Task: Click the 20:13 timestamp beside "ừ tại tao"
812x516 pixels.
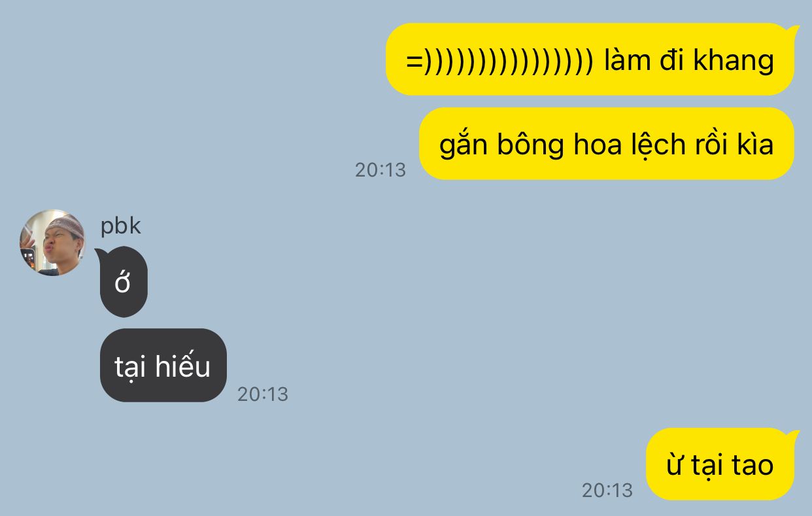Action: click(x=607, y=490)
